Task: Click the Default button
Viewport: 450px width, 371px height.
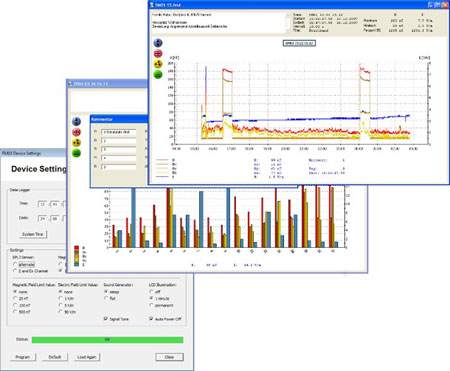Action: pos(55,357)
